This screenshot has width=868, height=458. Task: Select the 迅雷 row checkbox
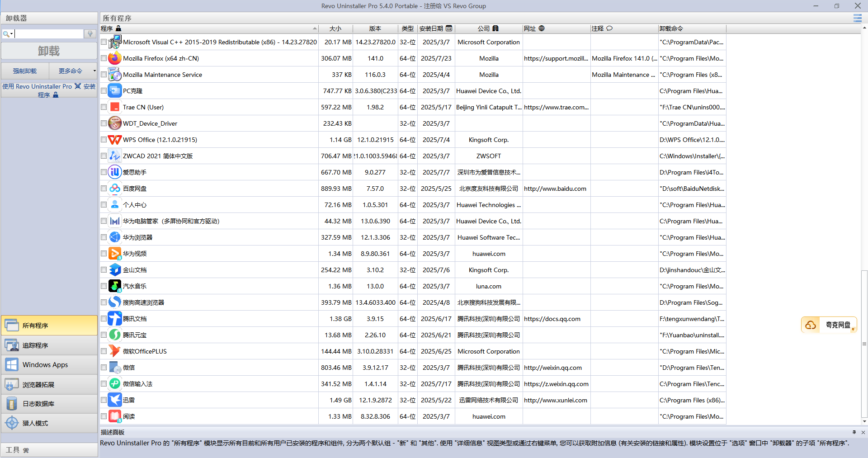point(104,400)
